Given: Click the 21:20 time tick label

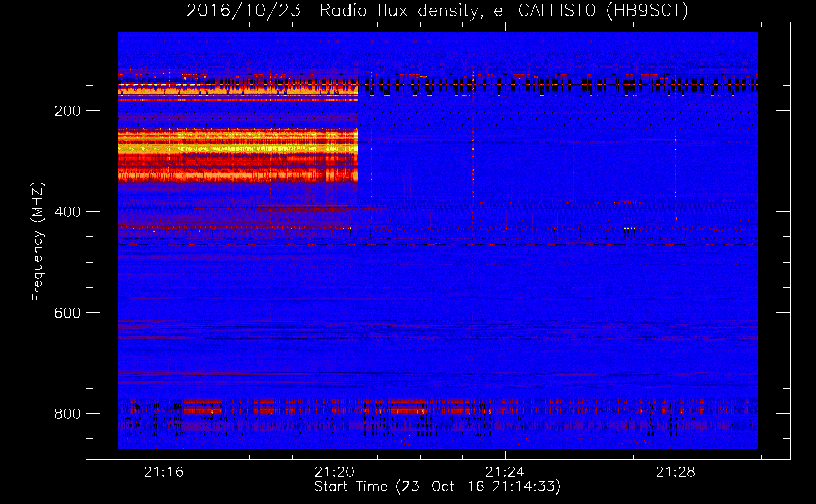Looking at the screenshot, I should pos(334,472).
